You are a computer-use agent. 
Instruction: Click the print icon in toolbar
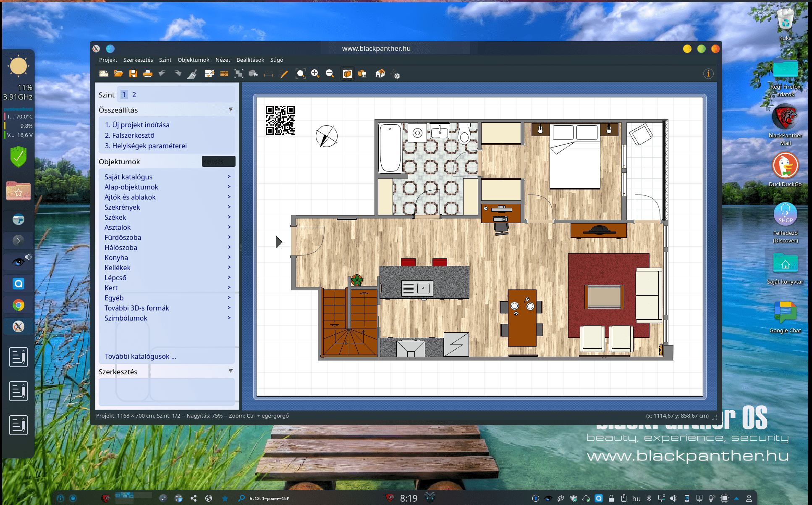[x=147, y=74]
